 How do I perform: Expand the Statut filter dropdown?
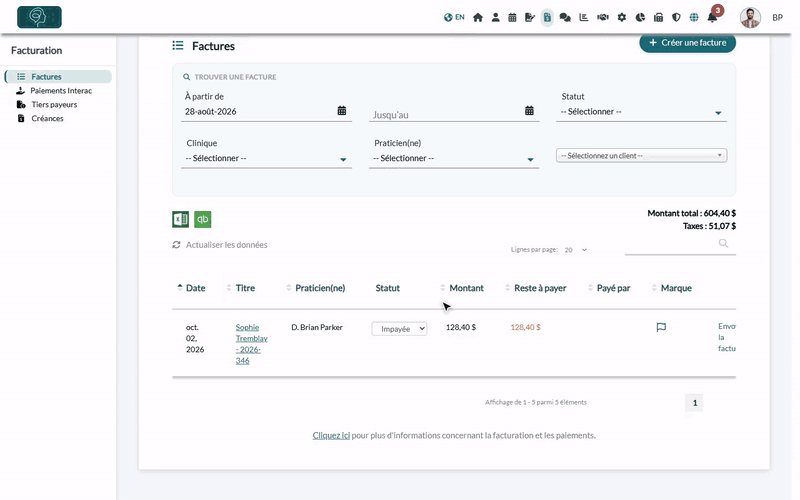(x=641, y=112)
